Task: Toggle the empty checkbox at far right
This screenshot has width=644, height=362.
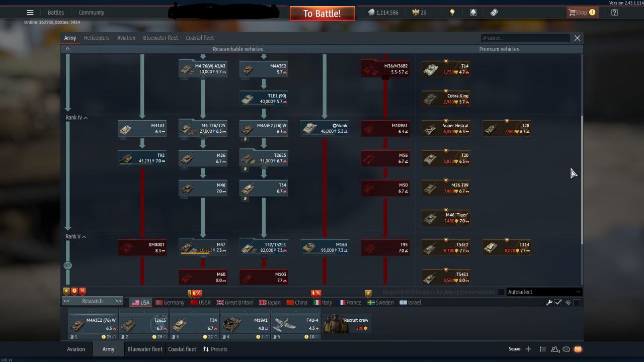Action: pyautogui.click(x=577, y=303)
